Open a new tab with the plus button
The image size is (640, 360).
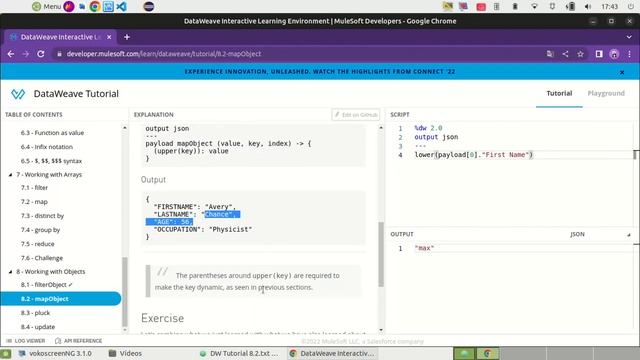[x=127, y=37]
